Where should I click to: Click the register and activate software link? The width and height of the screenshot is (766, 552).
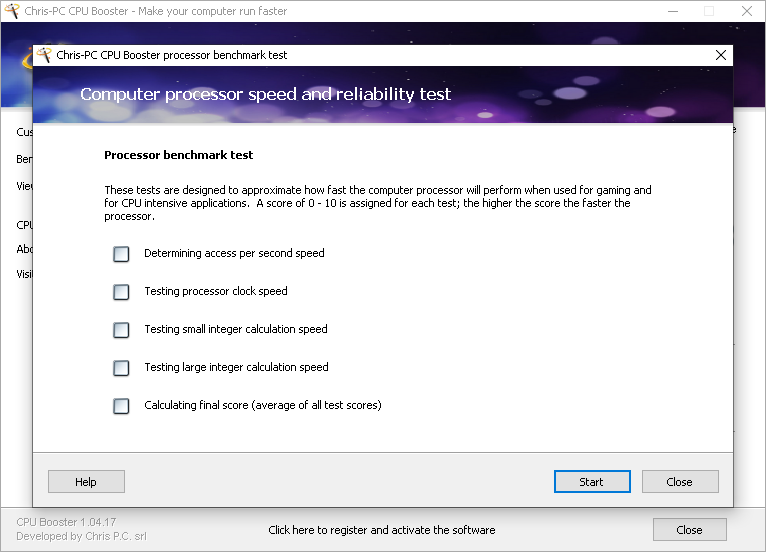pyautogui.click(x=382, y=530)
